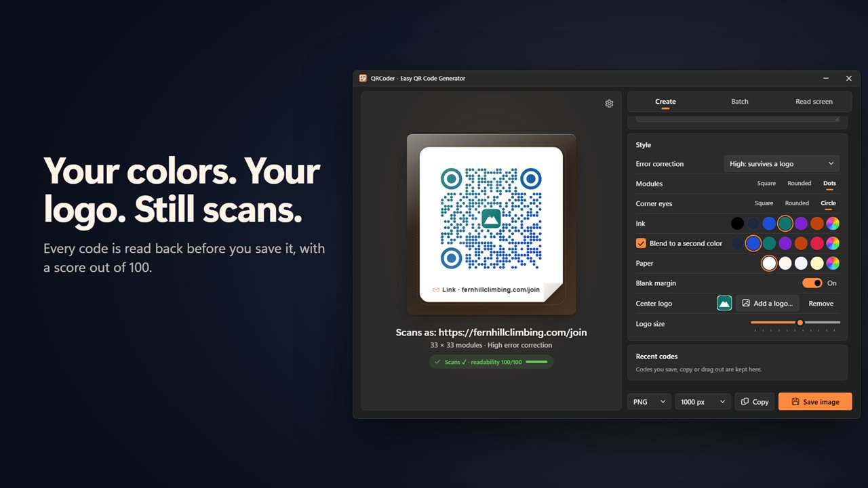This screenshot has height=488, width=868.
Task: Click the link icon in the QR caption
Action: point(435,289)
